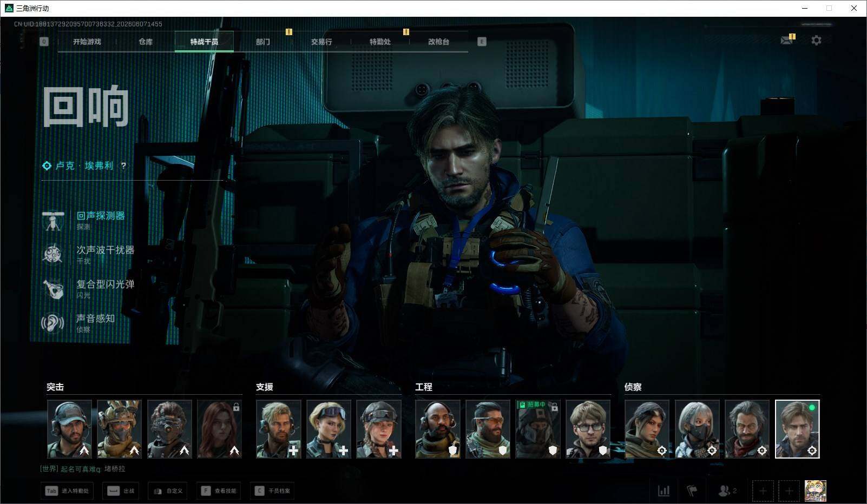
Task: Open the 干员档案 button
Action: coord(272,491)
